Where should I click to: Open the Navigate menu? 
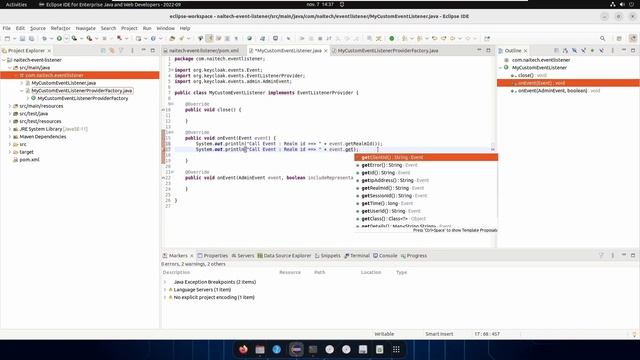pyautogui.click(x=85, y=28)
